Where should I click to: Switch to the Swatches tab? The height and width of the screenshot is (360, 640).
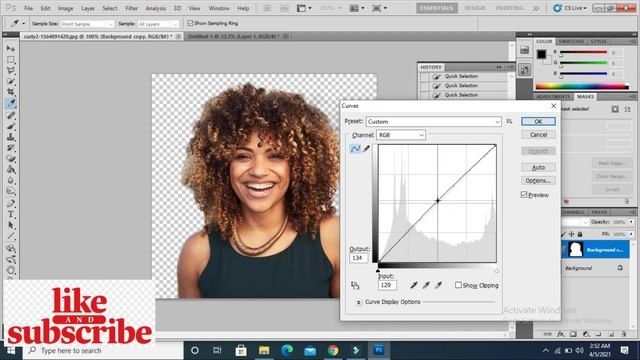[571, 42]
